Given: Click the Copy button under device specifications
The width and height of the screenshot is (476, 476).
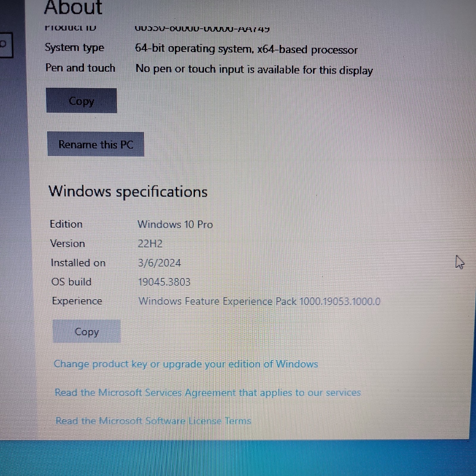Looking at the screenshot, I should pyautogui.click(x=82, y=101).
